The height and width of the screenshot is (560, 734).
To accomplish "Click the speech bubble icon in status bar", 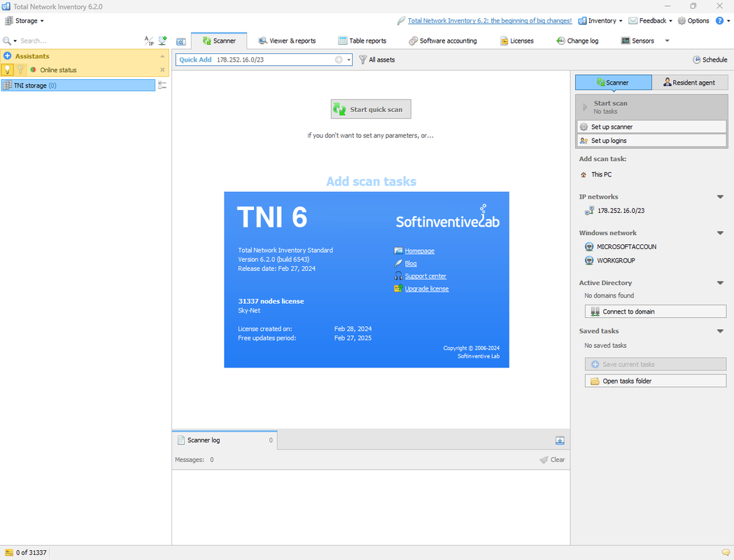I will tap(726, 552).
